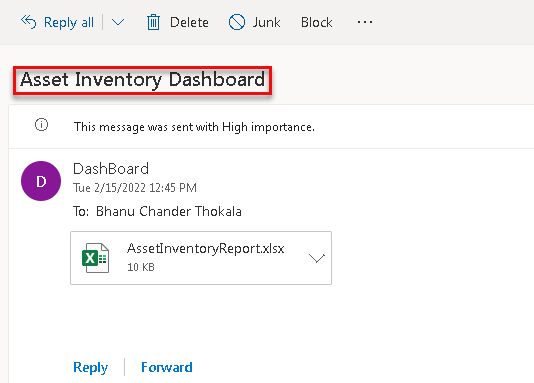534x383 pixels.
Task: Click the DashBoard sender name
Action: pyautogui.click(x=111, y=169)
